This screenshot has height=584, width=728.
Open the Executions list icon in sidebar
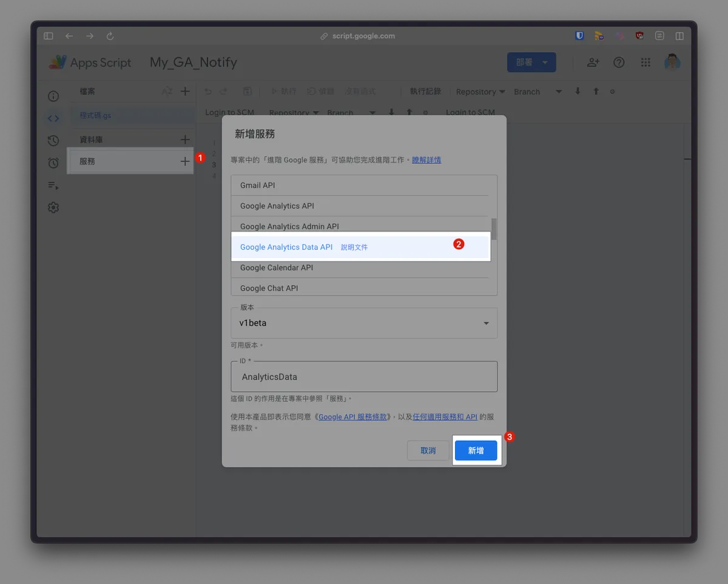(53, 186)
